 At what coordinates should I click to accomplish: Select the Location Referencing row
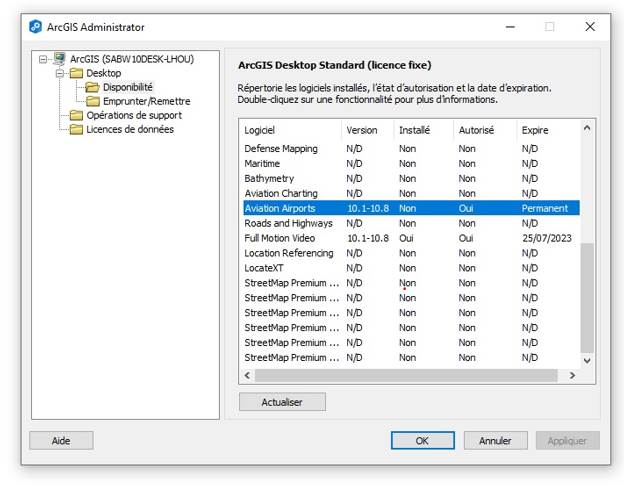click(411, 253)
